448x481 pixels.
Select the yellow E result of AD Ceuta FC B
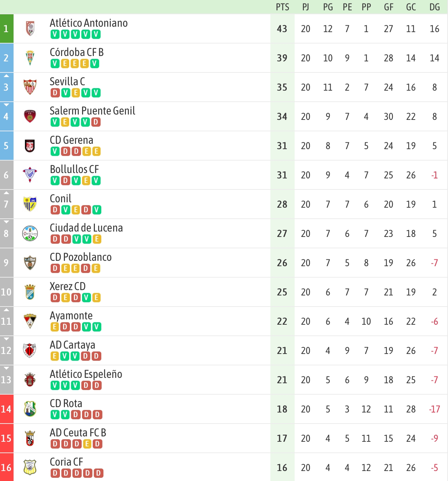[x=87, y=444]
